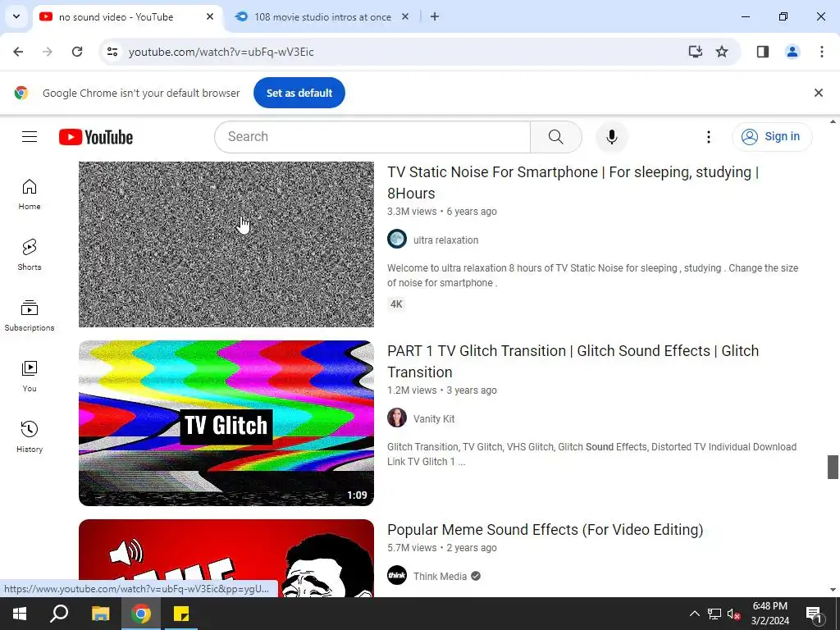Click the address bar URL
840x630 pixels.
(x=221, y=52)
